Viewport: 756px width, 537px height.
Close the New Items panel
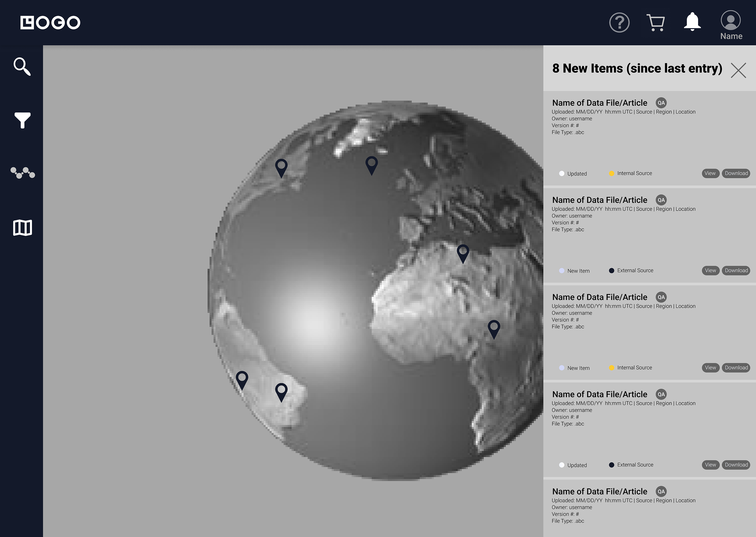tap(738, 70)
